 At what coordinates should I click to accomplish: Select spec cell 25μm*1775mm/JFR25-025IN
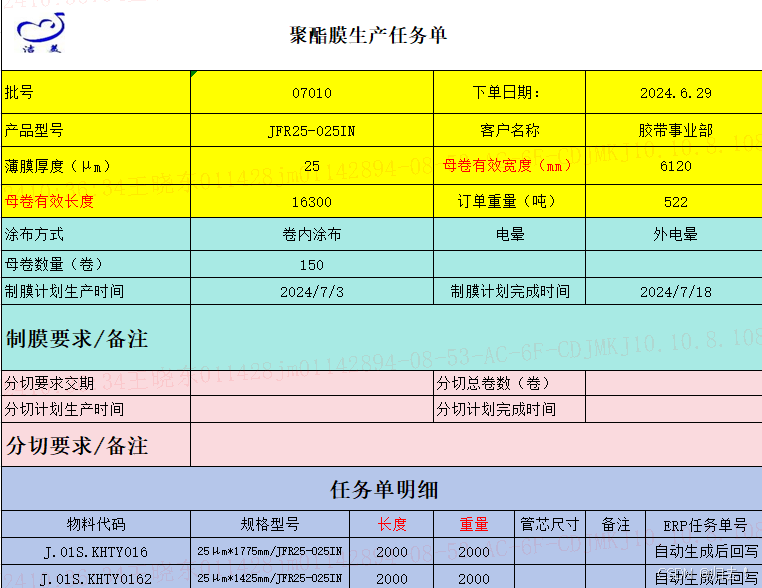[270, 552]
